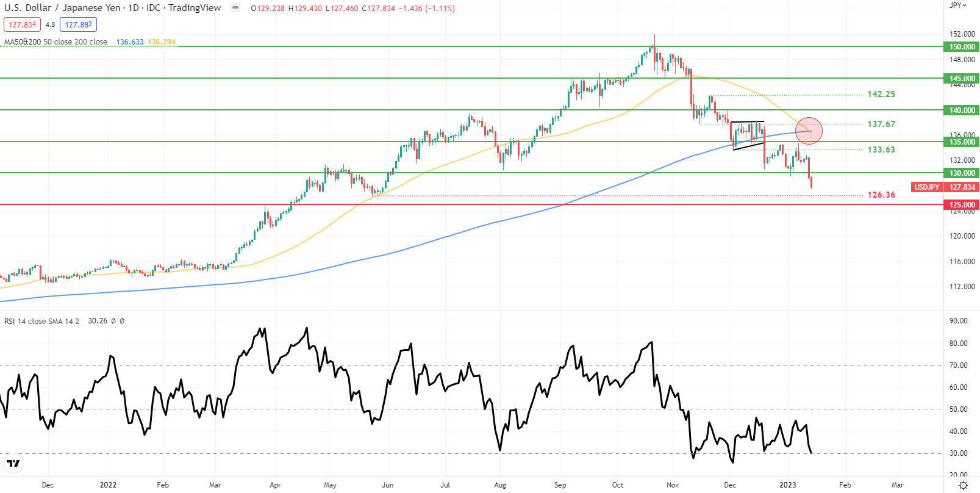Screen dimensions: 980x493
Task: Click the RSI value 30.26
Action: [98, 321]
